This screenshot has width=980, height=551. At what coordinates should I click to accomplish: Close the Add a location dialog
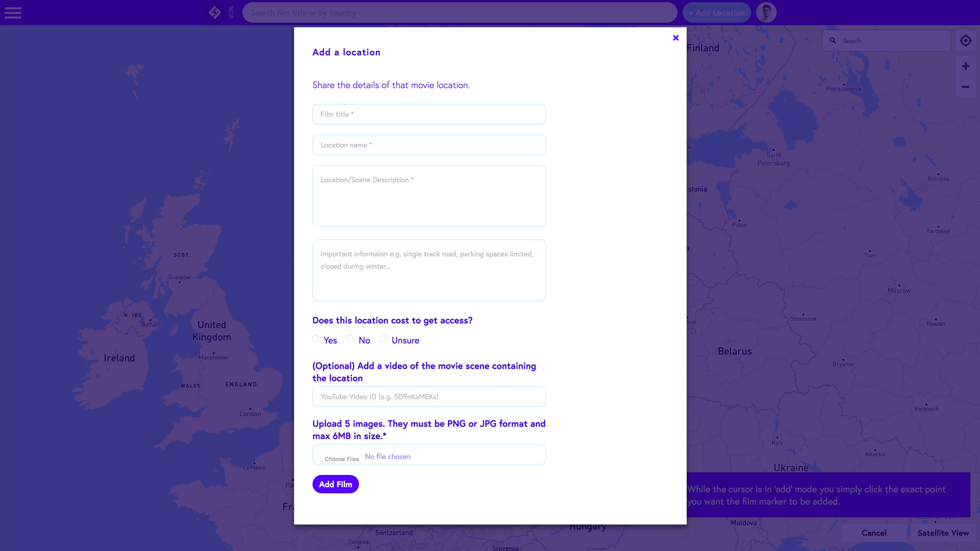[x=676, y=38]
